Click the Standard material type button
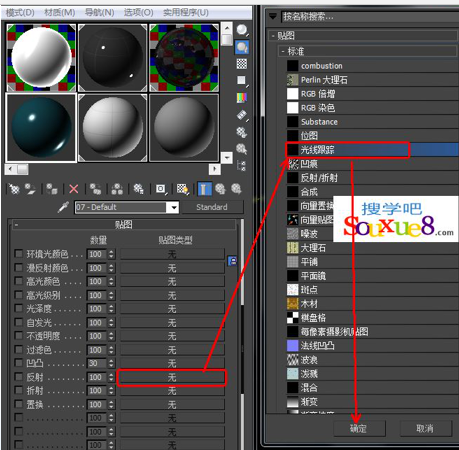The image size is (459, 450). [212, 207]
